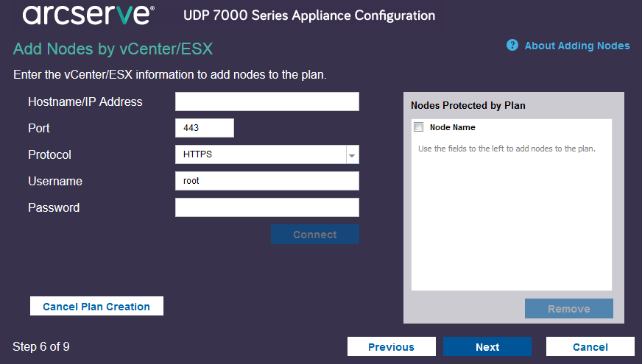The height and width of the screenshot is (364, 642).
Task: Click Cancel Plan Creation button
Action: pos(96,307)
